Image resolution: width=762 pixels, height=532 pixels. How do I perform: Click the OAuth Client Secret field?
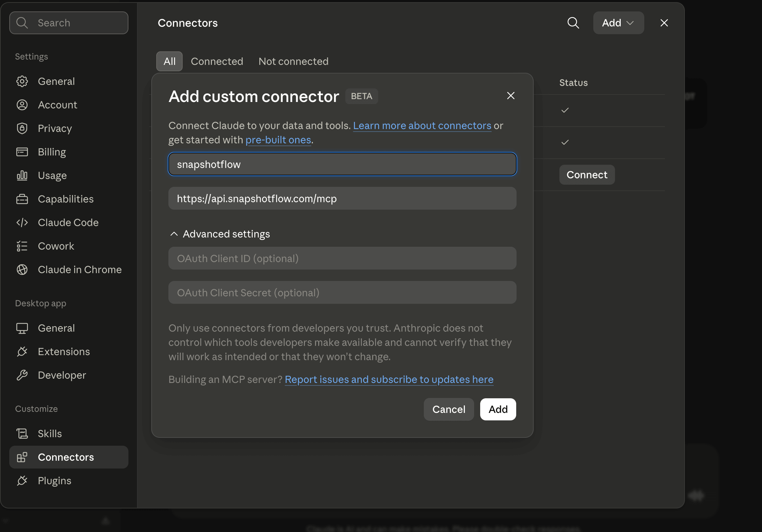(x=342, y=292)
